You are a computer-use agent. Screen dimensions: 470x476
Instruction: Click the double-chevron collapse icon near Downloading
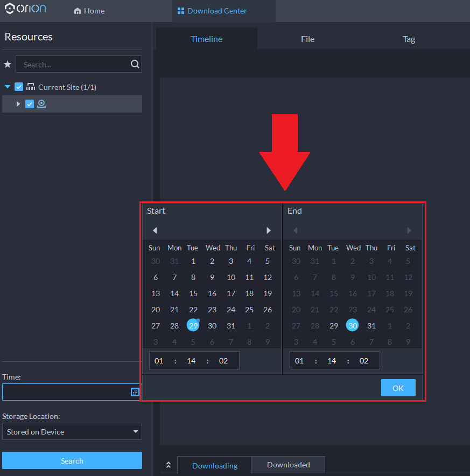point(169,465)
